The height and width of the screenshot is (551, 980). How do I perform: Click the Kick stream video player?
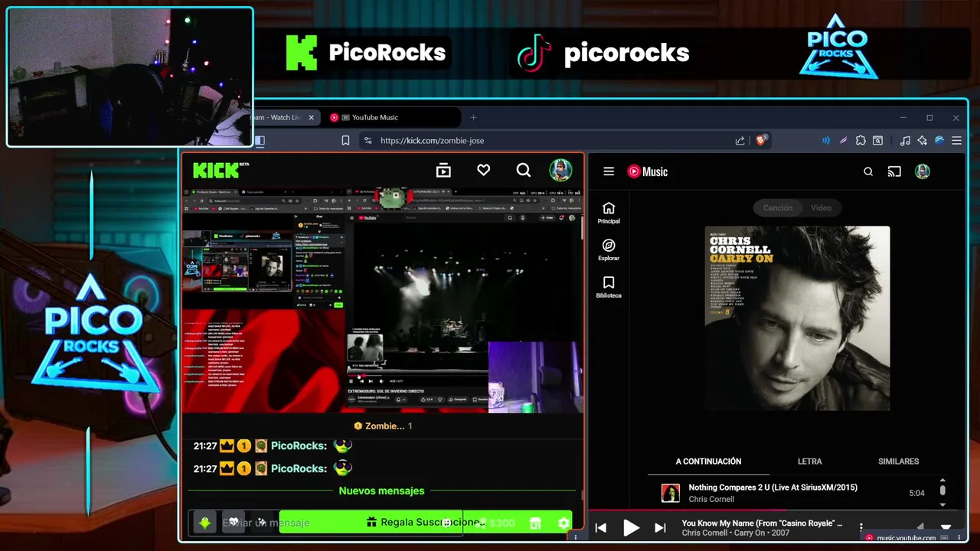pos(382,301)
